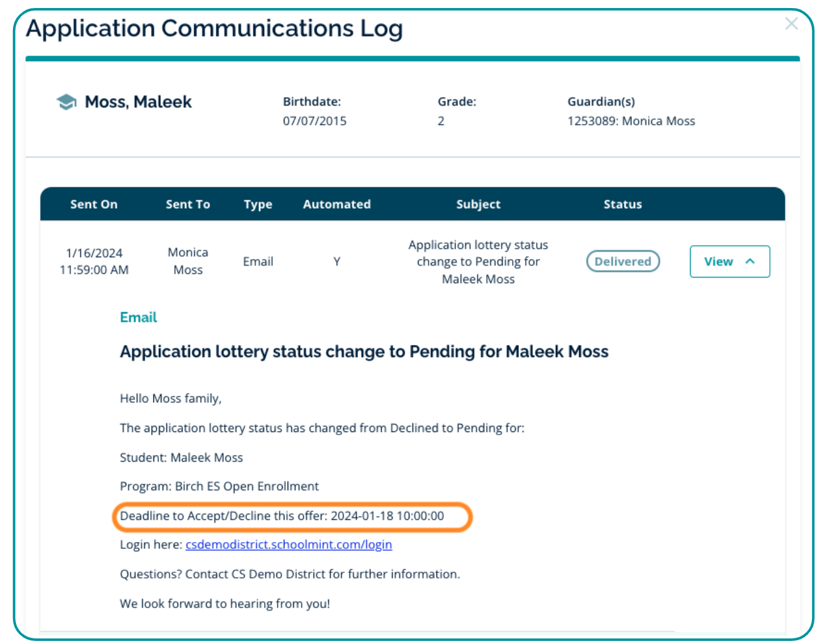Click the highlighted Deadline to Accept/Decline line
Screen dimensions: 828x644
282,516
